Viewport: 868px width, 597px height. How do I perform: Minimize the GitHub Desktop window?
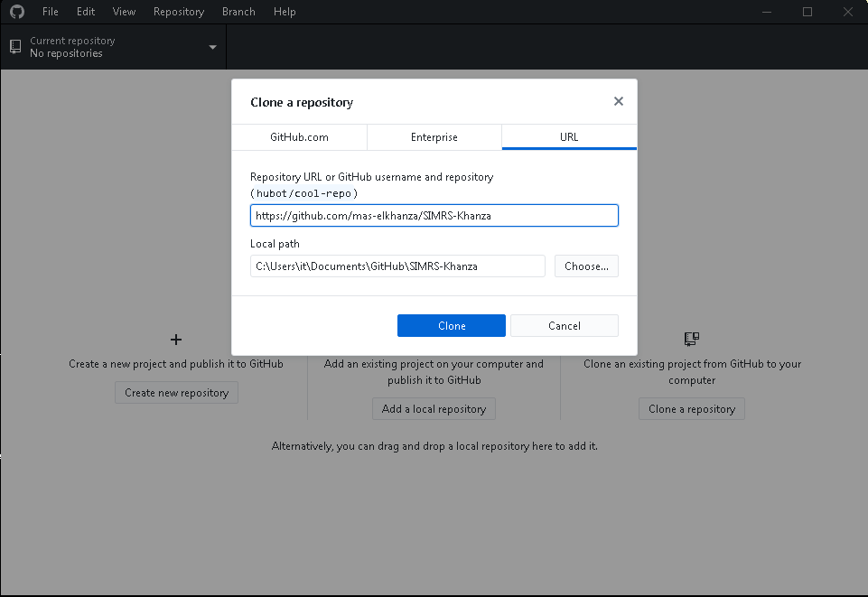766,11
